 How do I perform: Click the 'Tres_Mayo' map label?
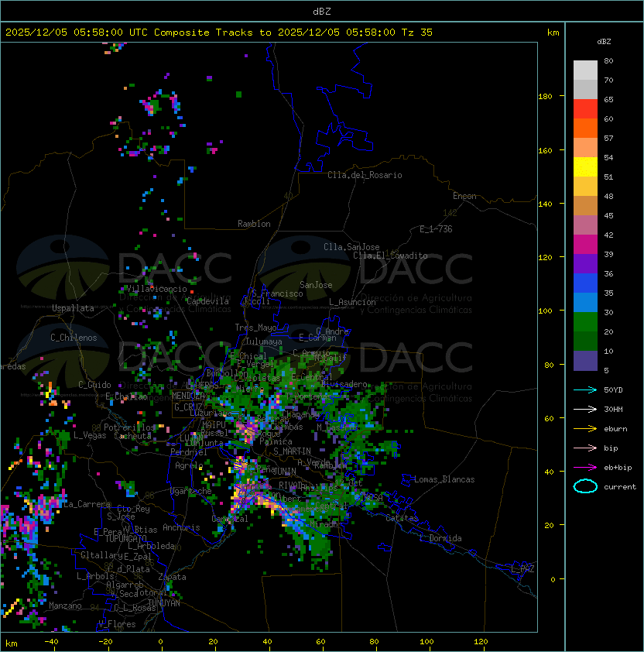(x=255, y=328)
